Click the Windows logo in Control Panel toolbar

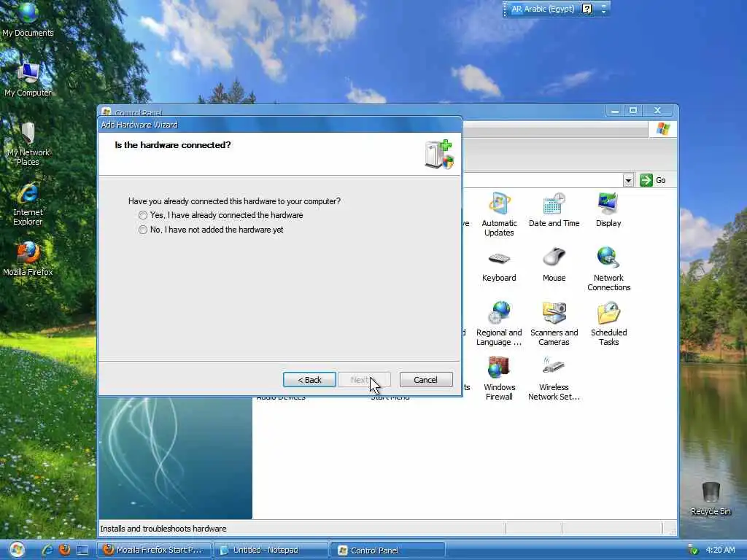tap(662, 129)
